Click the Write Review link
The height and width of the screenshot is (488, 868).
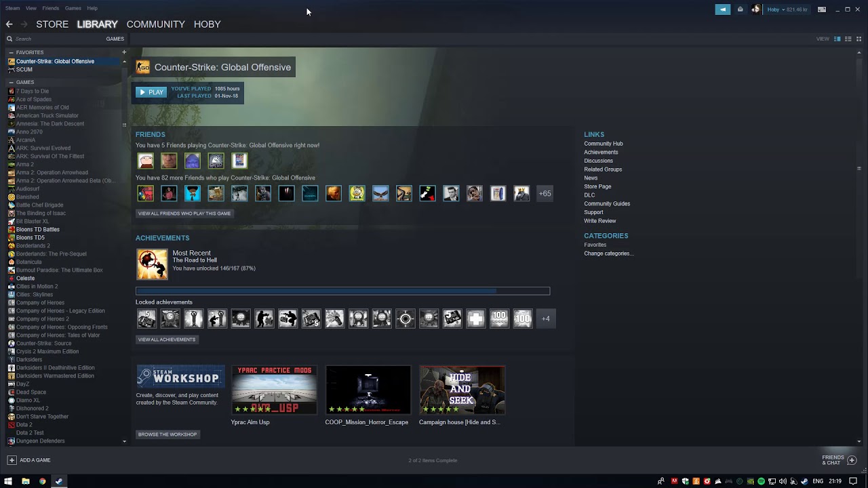pos(600,221)
